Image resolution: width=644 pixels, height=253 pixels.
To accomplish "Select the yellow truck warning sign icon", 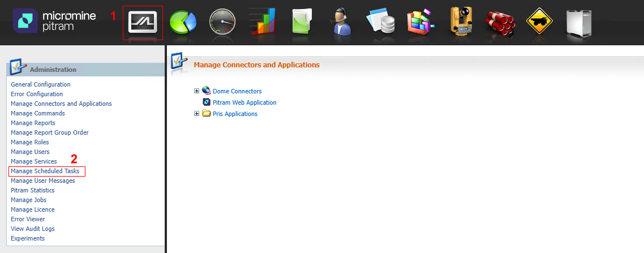I will coord(539,23).
